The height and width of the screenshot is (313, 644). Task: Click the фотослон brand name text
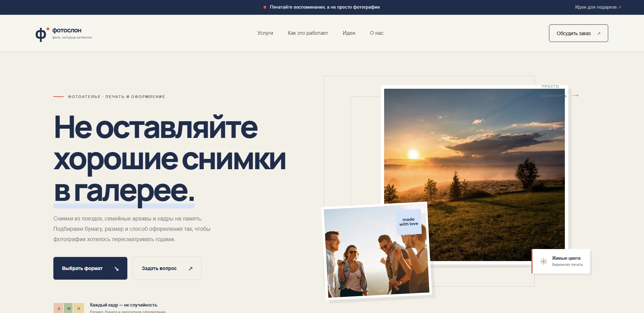click(x=67, y=30)
